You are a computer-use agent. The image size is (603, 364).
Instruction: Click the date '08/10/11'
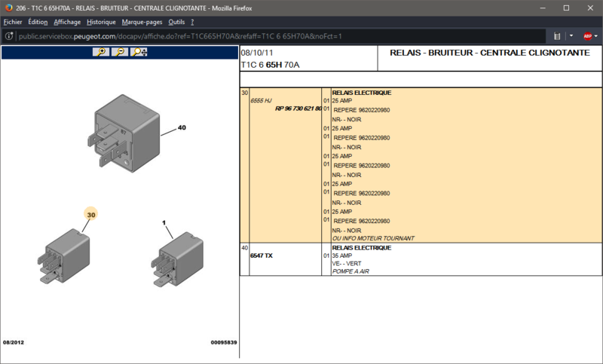click(x=257, y=53)
